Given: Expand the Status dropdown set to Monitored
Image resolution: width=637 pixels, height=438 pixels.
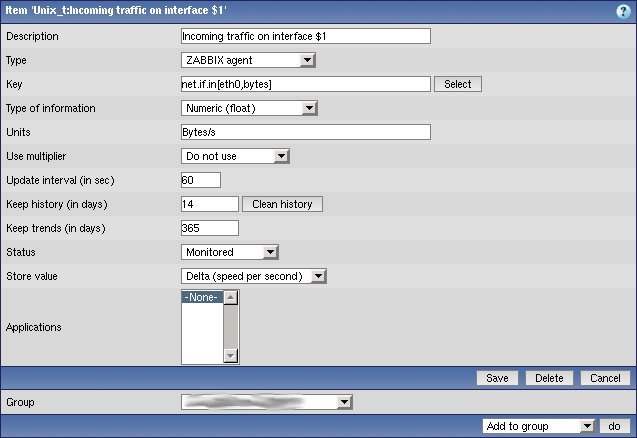Looking at the screenshot, I should tap(229, 252).
